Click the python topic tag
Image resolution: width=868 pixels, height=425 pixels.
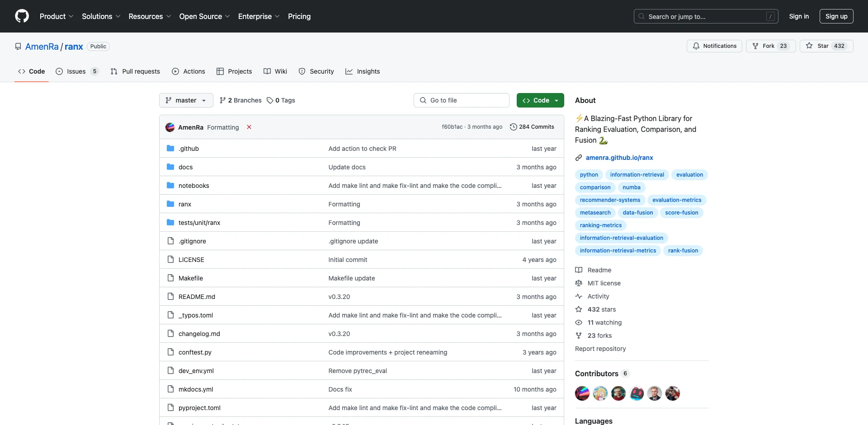tap(589, 175)
